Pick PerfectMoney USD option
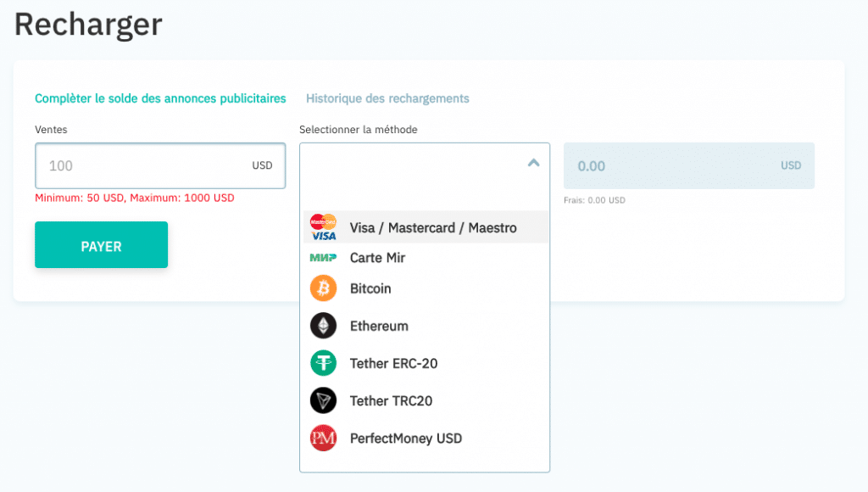 426,439
